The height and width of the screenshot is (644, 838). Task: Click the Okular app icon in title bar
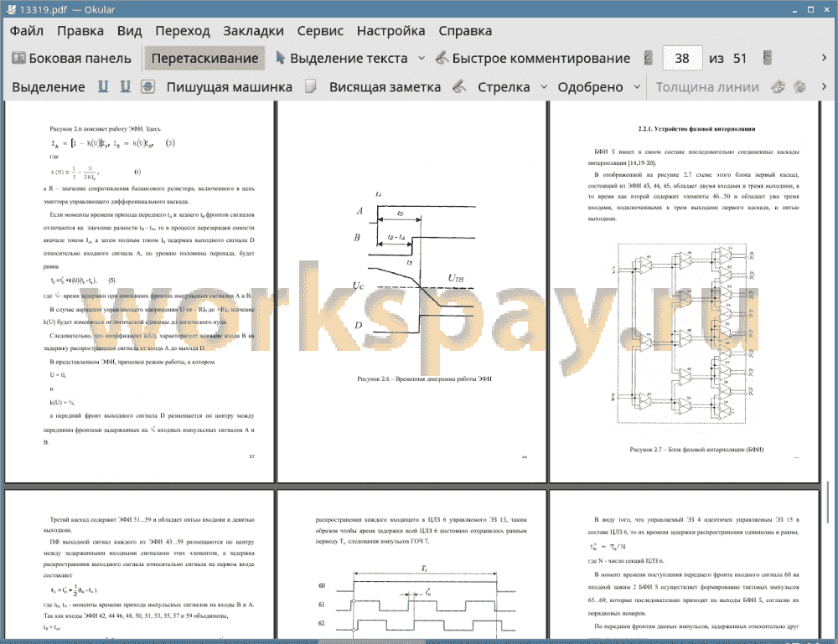pos(11,9)
